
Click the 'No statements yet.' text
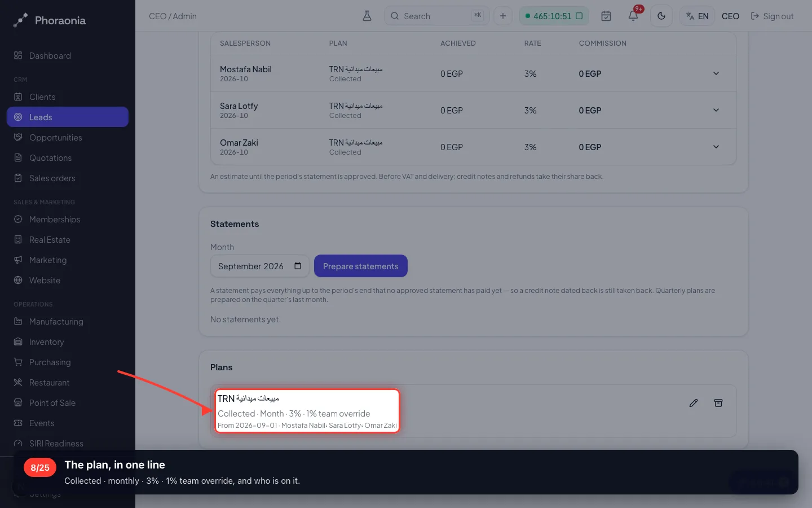click(x=245, y=319)
